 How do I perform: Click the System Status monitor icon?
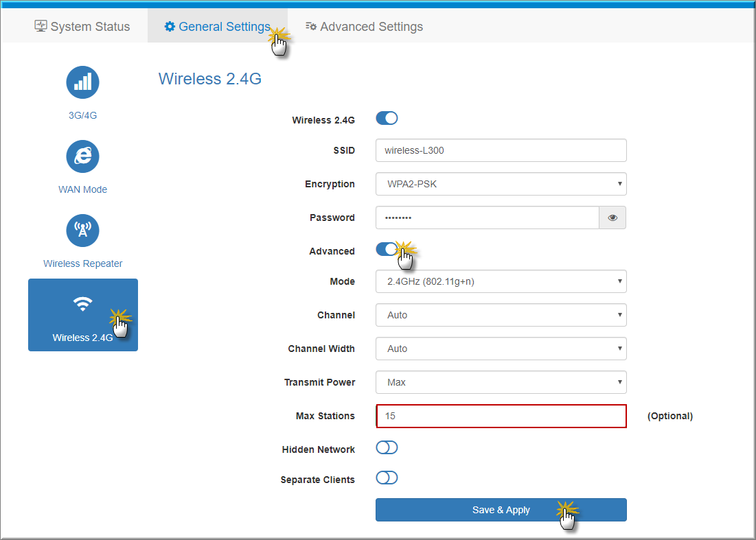[41, 26]
